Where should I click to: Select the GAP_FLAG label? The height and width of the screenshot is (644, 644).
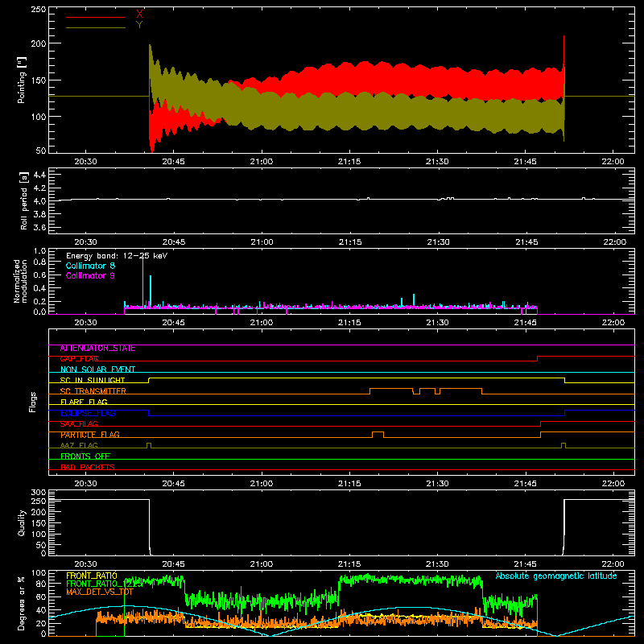80,359
